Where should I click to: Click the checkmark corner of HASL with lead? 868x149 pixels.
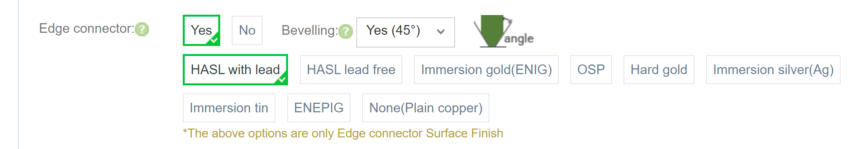point(282,79)
